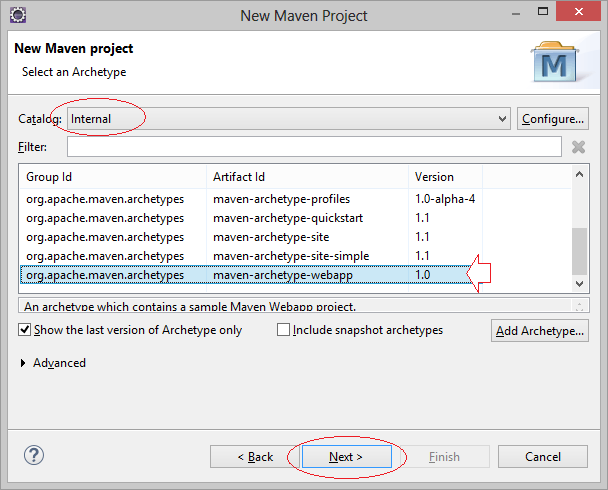
Task: Sort by the Group Id column header
Action: pos(112,177)
